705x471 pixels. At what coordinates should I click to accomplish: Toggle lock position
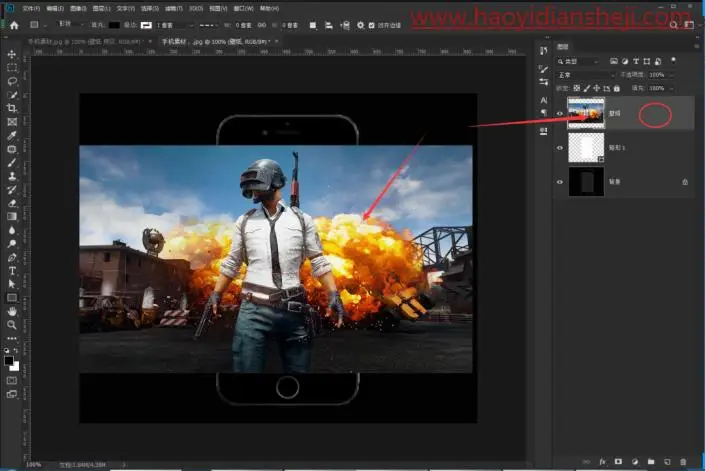pyautogui.click(x=597, y=88)
